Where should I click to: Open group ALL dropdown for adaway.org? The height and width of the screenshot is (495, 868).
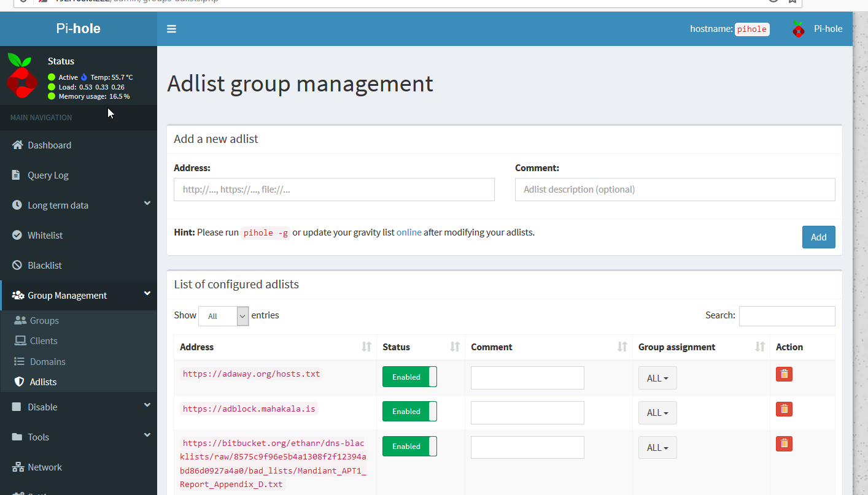(657, 378)
